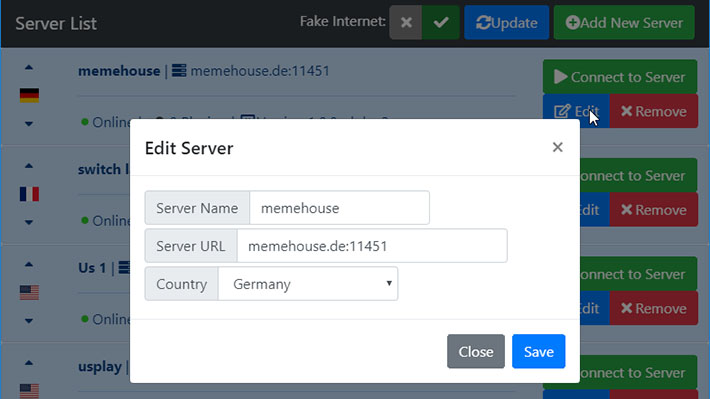Viewport: 710px width, 399px height.
Task: Click the Update refresh button
Action: [506, 22]
